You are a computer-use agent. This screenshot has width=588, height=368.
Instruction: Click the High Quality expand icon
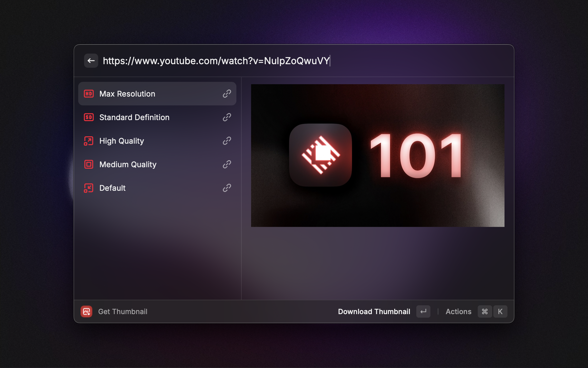pos(89,141)
